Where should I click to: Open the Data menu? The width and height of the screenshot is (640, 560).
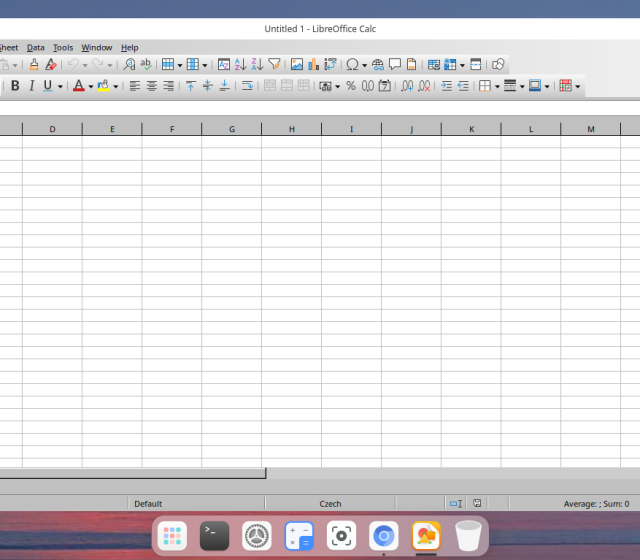point(36,47)
